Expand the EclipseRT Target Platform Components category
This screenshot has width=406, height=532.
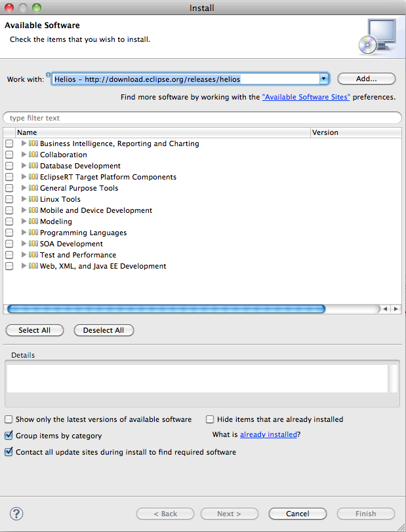click(24, 176)
